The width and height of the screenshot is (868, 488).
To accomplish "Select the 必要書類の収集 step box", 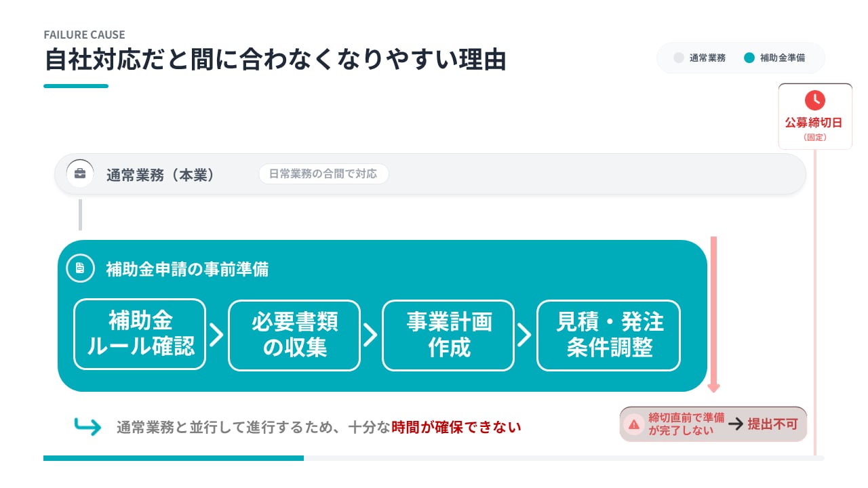I will coord(294,335).
